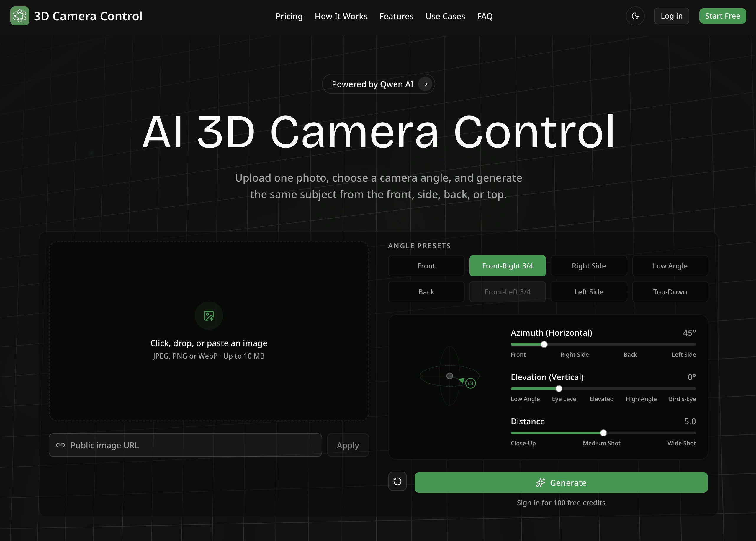Image resolution: width=756 pixels, height=541 pixels.
Task: Click the 3D Camera Control brand name
Action: 88,16
